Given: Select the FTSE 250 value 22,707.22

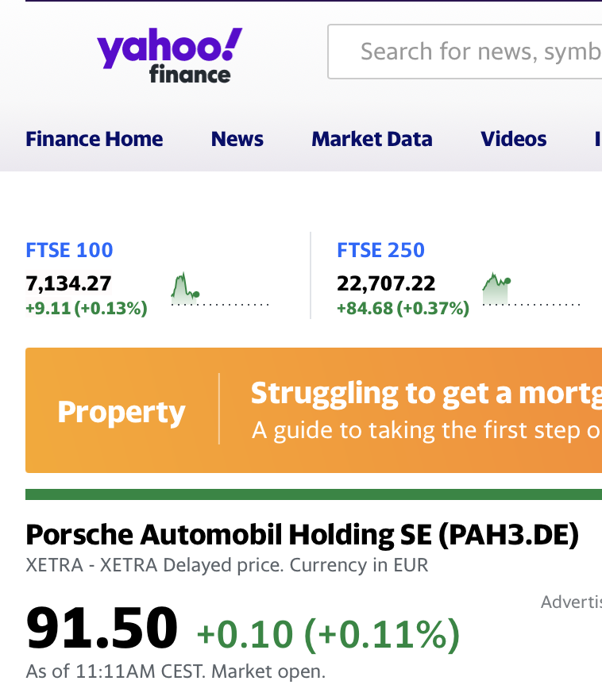Looking at the screenshot, I should pos(386,283).
